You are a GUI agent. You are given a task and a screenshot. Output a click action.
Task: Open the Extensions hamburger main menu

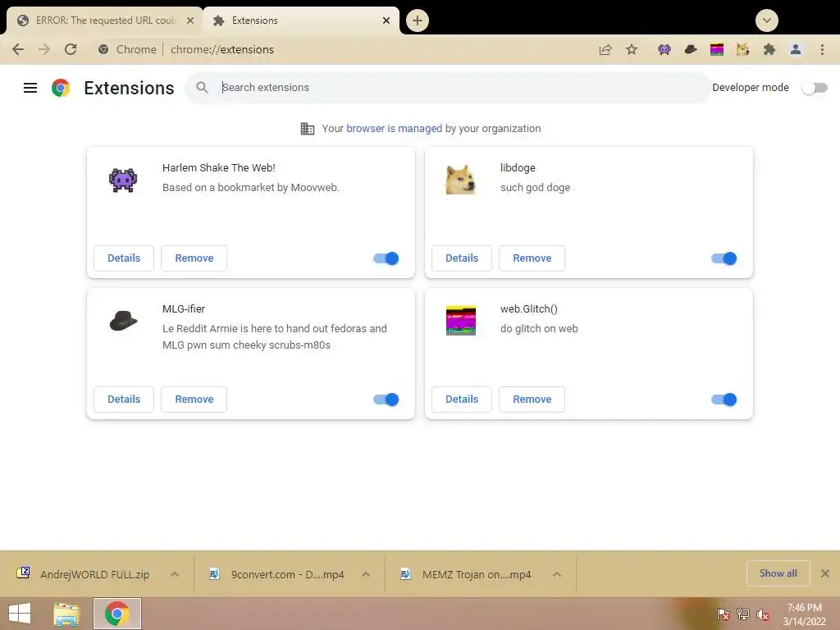point(30,88)
